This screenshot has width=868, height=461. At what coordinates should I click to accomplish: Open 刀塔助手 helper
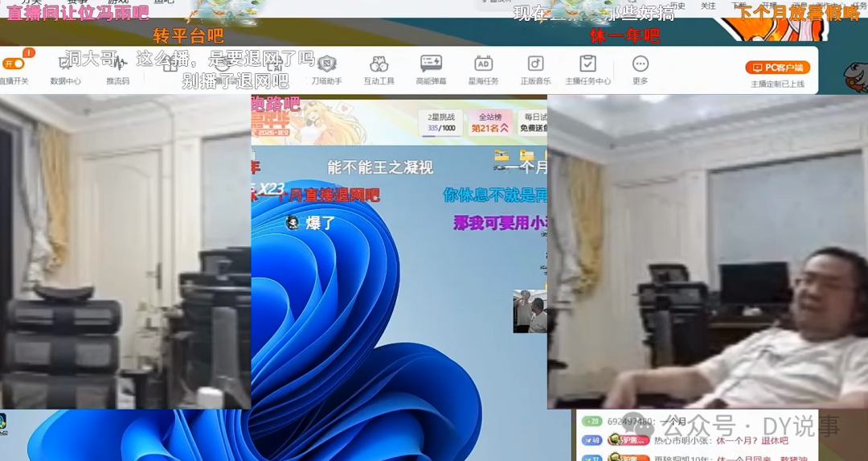pos(326,70)
